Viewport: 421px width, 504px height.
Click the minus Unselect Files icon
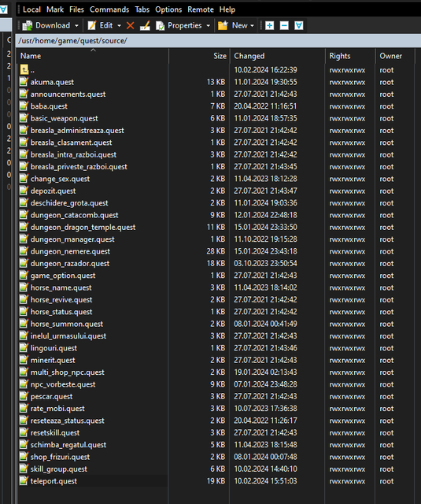pos(284,26)
